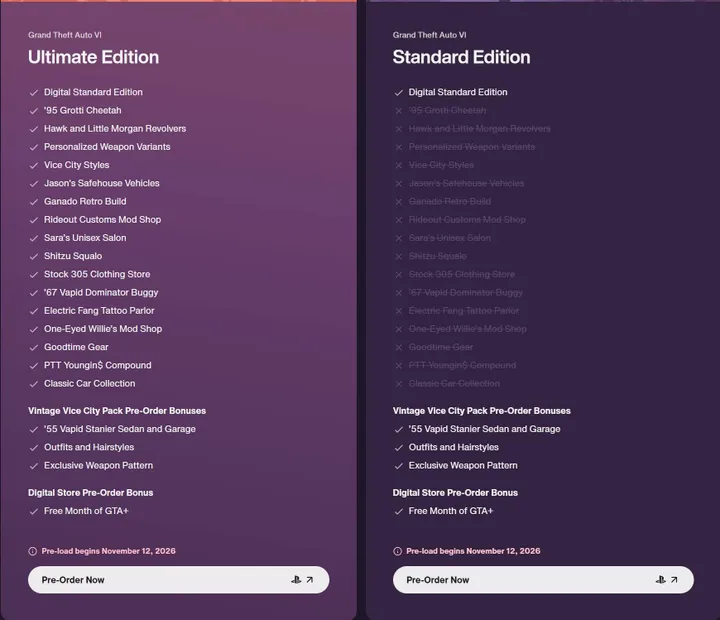Viewport: 720px width, 620px height.
Task: Click '55 Vapid Stanier Sedan and Garage under Standard
Action: [x=484, y=429]
